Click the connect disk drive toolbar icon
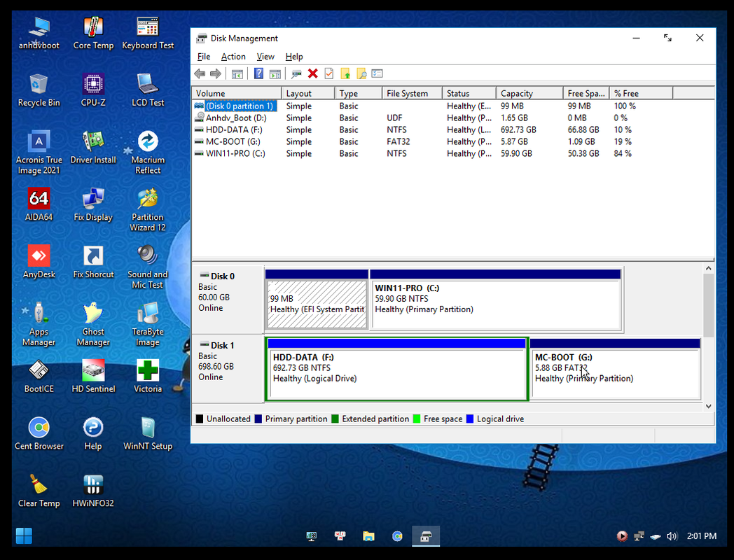Viewport: 734px width, 560px height. [296, 73]
